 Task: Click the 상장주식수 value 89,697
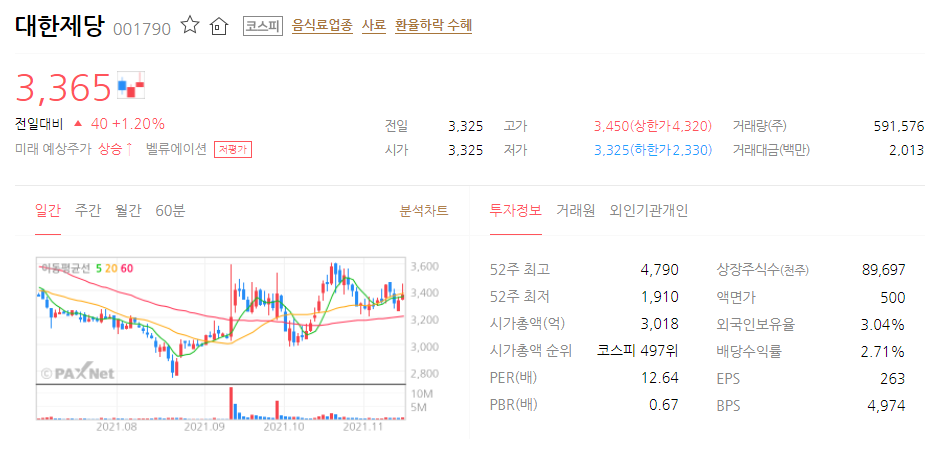(x=883, y=270)
